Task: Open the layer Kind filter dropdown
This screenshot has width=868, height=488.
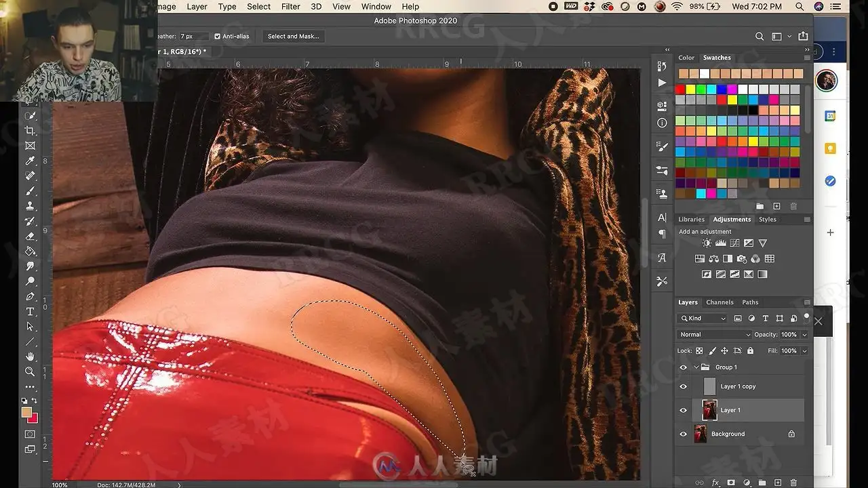Action: click(x=704, y=319)
